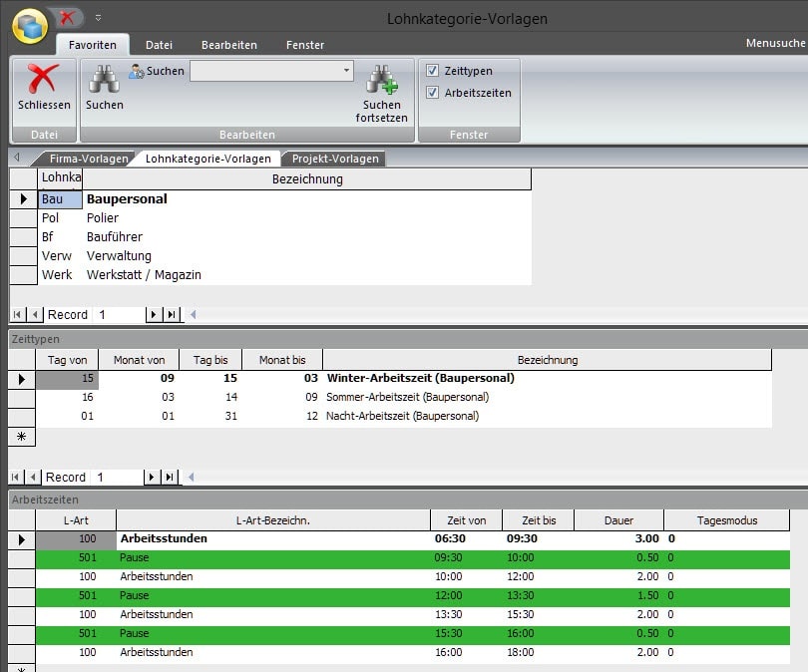This screenshot has height=672, width=808.
Task: Open the Favoriten ribbon tab
Action: [93, 45]
